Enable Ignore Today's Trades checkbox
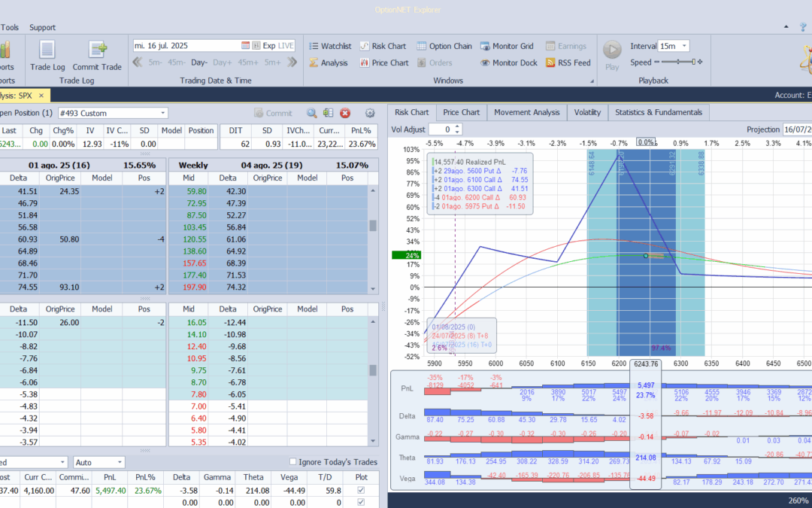 tap(293, 461)
